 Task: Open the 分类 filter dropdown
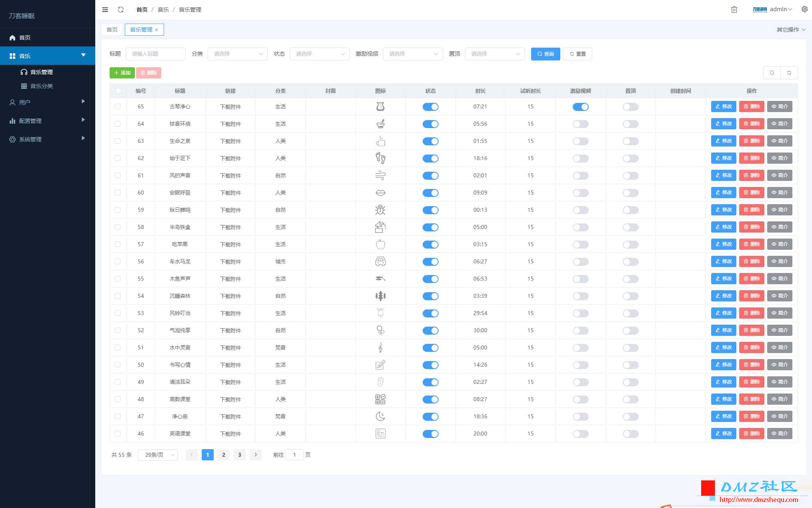coord(237,54)
